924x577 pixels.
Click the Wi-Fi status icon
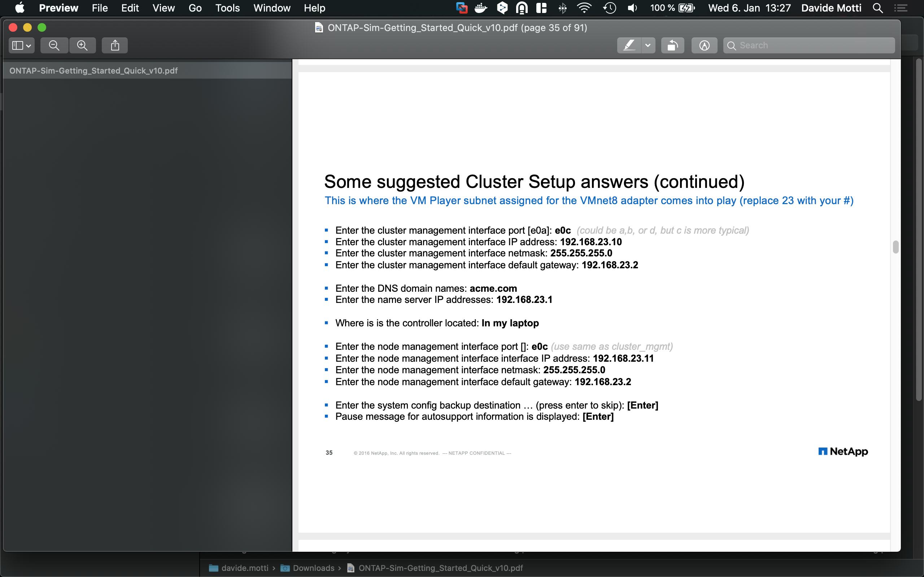pos(584,8)
